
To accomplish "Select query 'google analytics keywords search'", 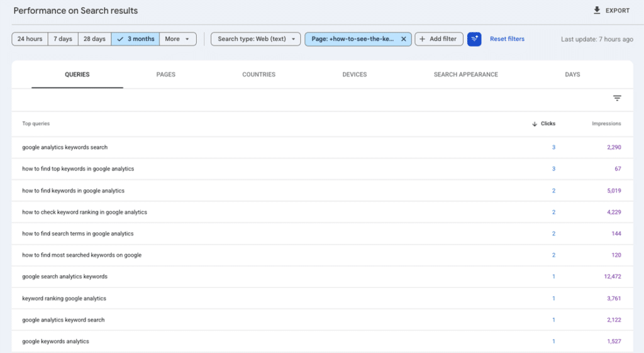I will point(65,147).
